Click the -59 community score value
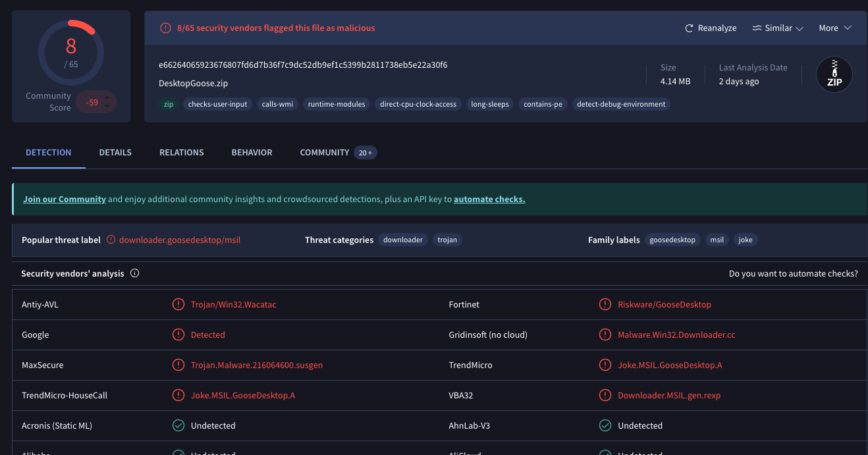Image resolution: width=868 pixels, height=455 pixels. point(92,102)
